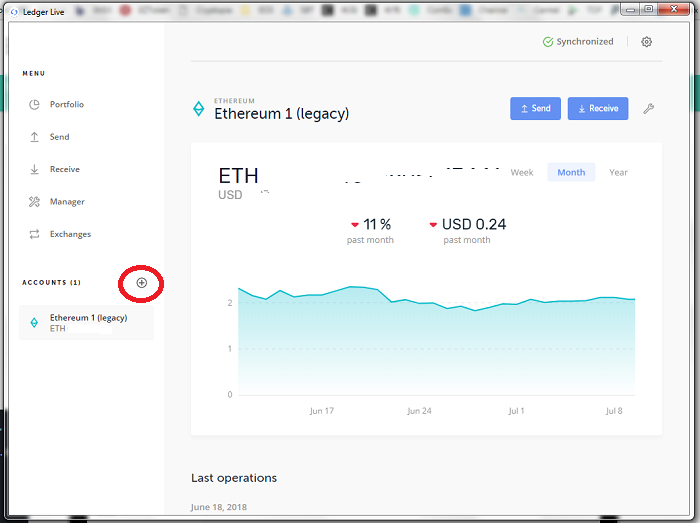
Task: Click the ACCOUNTS (1) section header
Action: [51, 282]
